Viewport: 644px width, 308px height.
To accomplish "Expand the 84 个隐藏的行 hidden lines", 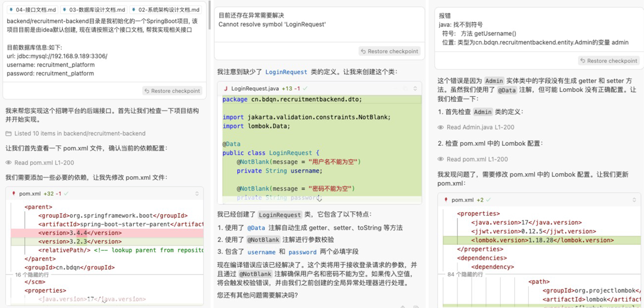I will [x=465, y=274].
